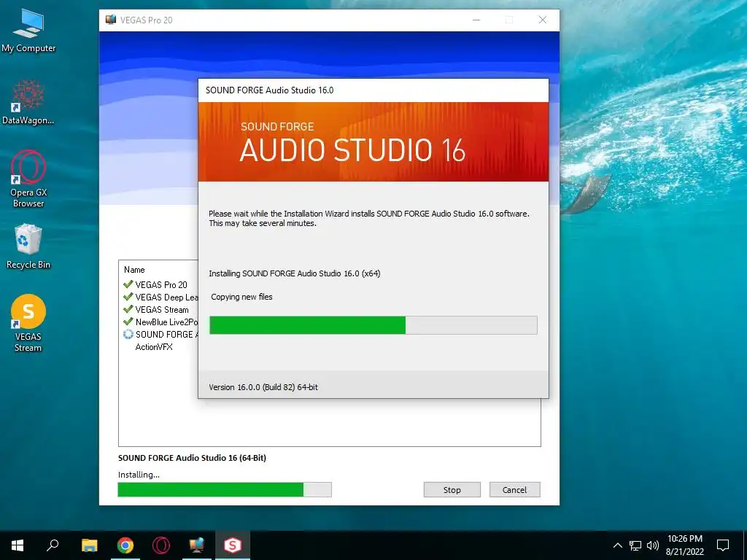Click green checkmark beside VEGAS Deep Learning
Image resolution: width=747 pixels, height=560 pixels.
click(128, 297)
